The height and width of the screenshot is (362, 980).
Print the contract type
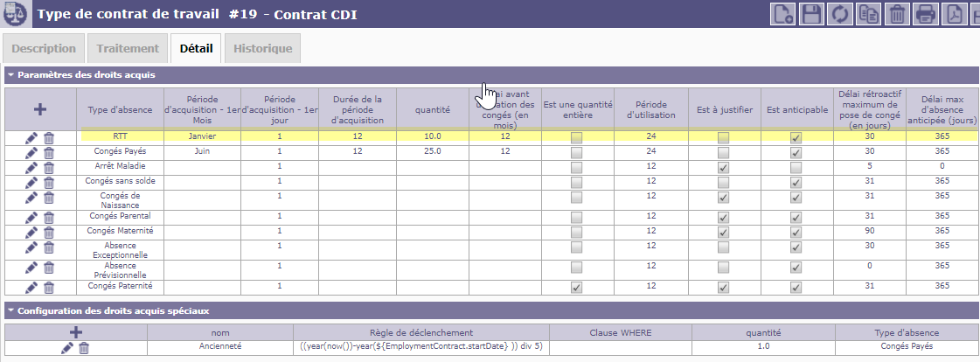(927, 13)
